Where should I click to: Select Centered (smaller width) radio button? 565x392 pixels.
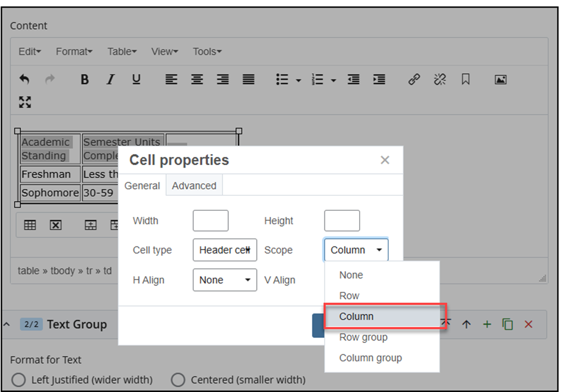(178, 380)
